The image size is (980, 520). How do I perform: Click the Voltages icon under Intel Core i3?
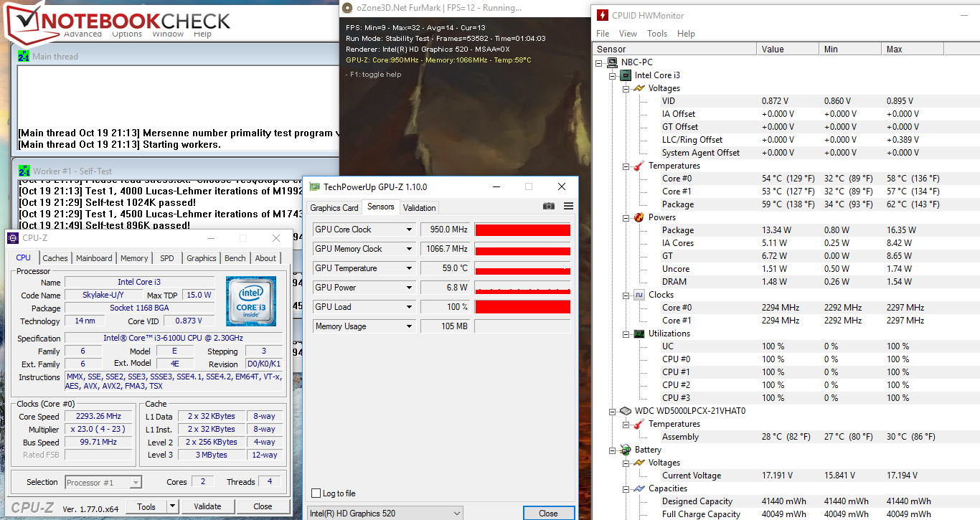pyautogui.click(x=639, y=88)
